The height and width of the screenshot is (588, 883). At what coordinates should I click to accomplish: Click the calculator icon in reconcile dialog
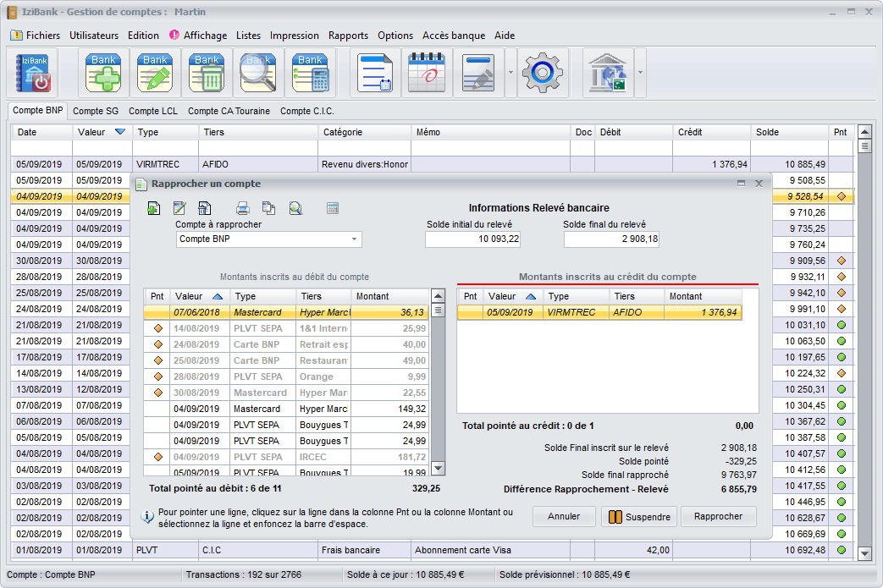click(x=333, y=208)
